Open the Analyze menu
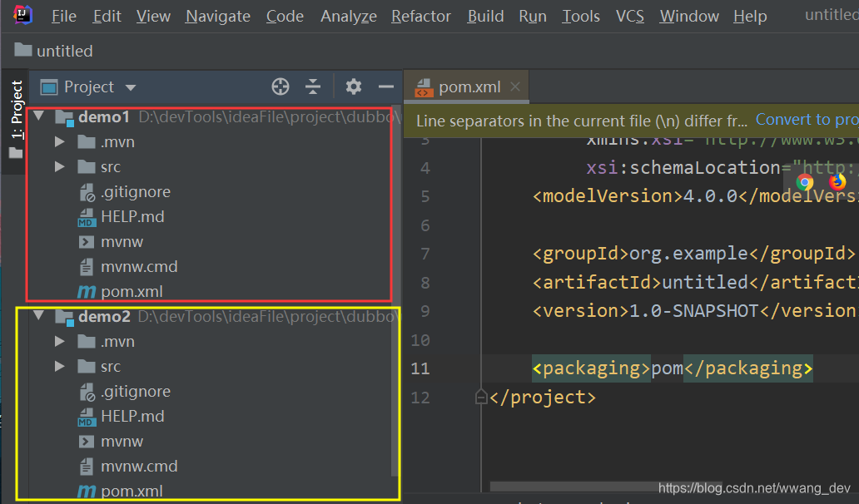The width and height of the screenshot is (859, 504). coord(349,17)
